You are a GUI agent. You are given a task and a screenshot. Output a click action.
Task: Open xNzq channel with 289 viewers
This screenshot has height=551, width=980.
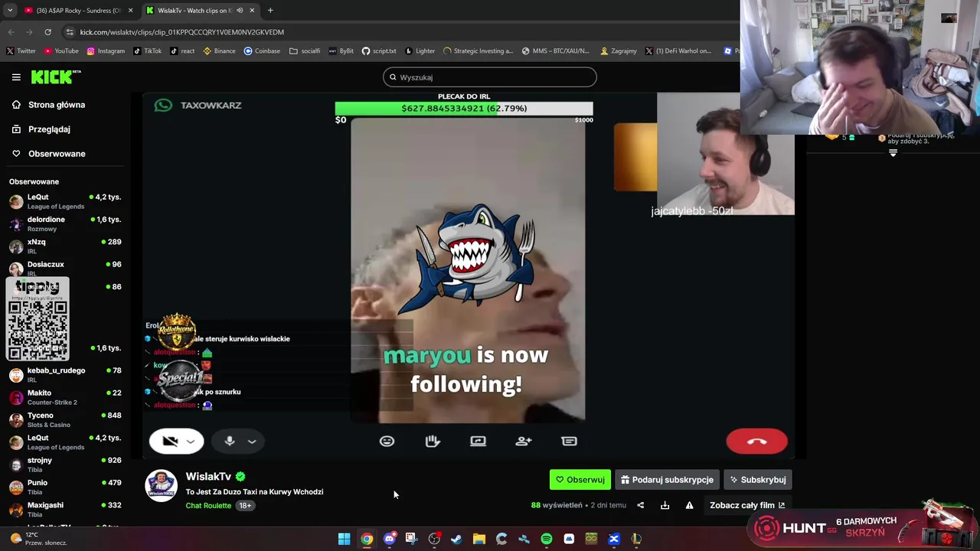(65, 246)
